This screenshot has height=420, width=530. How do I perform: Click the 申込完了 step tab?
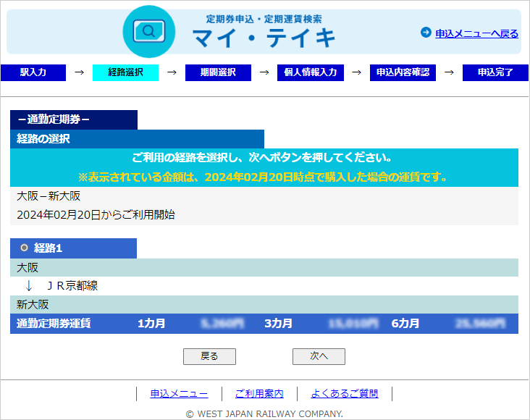point(495,72)
